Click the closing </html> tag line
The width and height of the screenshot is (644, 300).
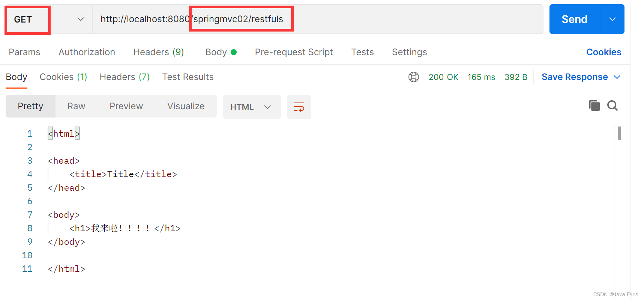66,269
